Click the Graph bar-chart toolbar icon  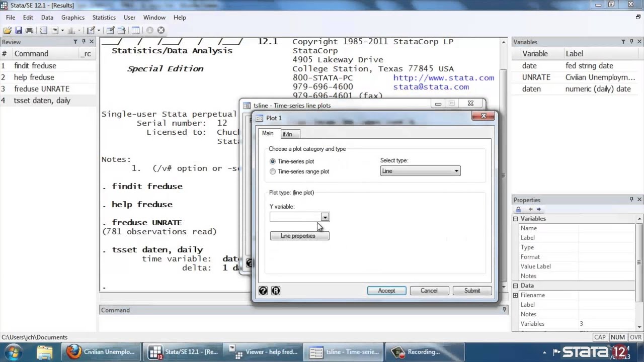tap(71, 30)
